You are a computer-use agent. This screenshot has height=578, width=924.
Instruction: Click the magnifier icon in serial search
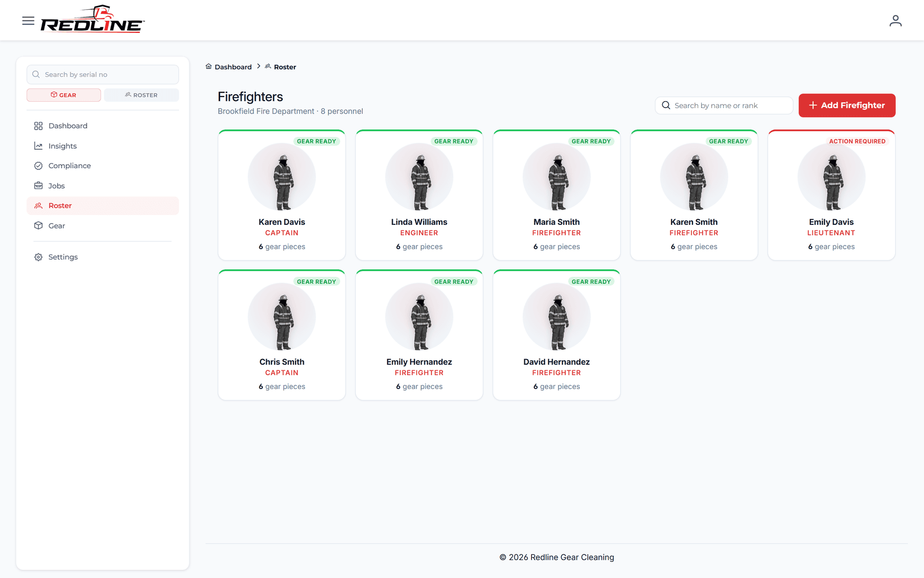[36, 75]
